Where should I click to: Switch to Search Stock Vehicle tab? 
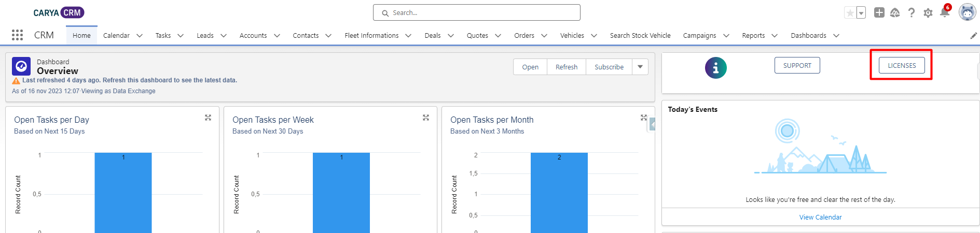coord(640,36)
